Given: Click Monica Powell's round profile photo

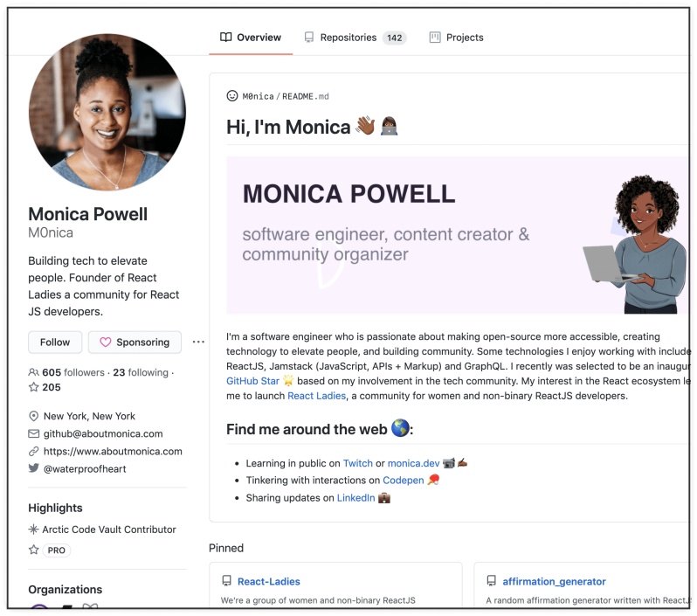Looking at the screenshot, I should (107, 112).
